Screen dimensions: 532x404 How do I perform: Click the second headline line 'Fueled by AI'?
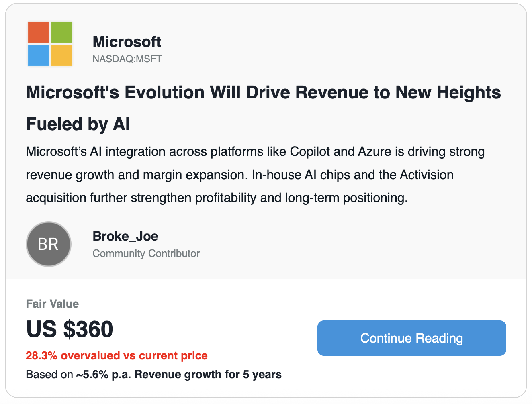tap(78, 124)
